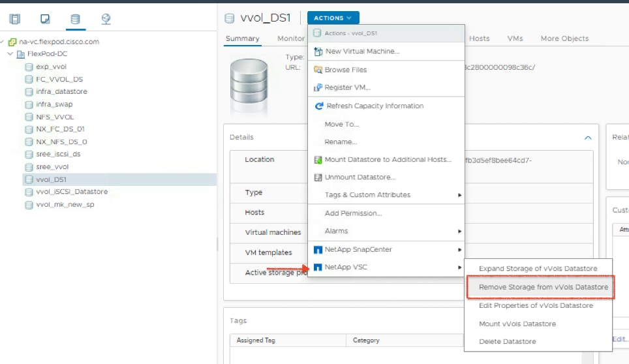Click the Refresh Capacity Information icon
This screenshot has width=629, height=364.
(x=319, y=106)
